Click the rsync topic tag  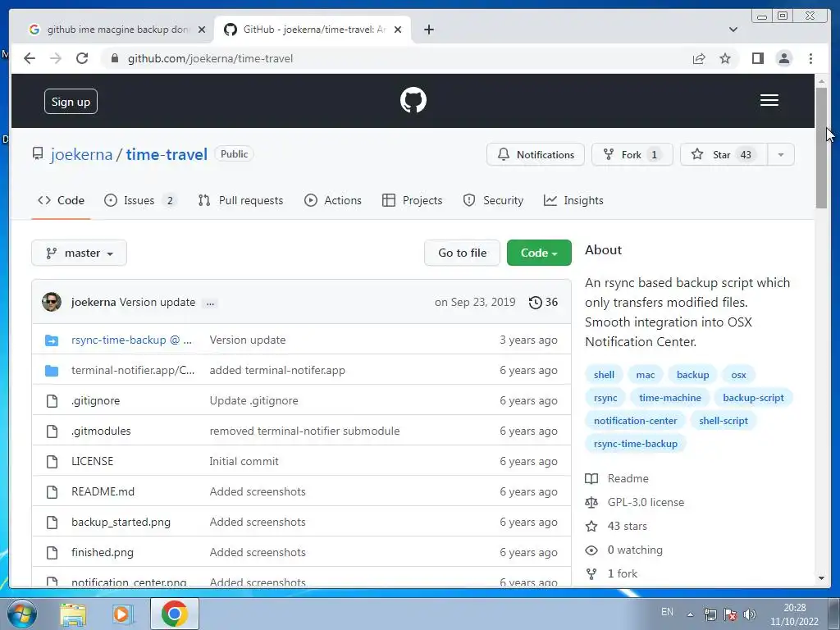click(x=605, y=398)
